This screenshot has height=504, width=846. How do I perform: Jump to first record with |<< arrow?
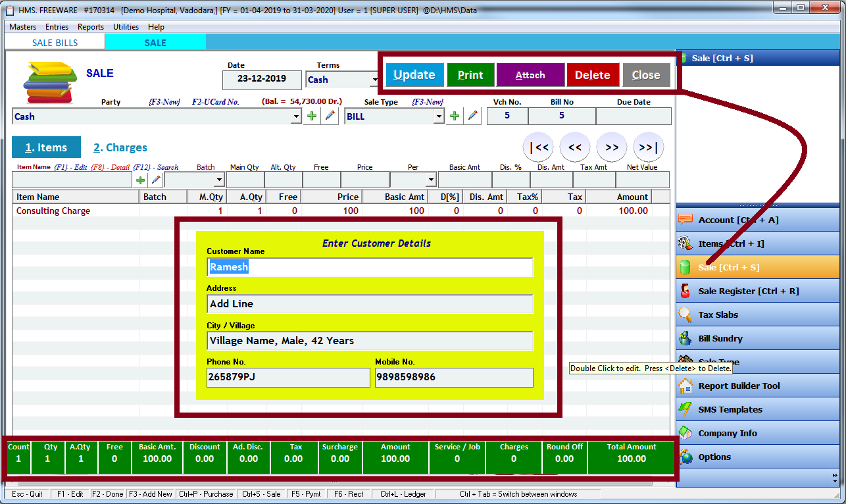coord(539,147)
